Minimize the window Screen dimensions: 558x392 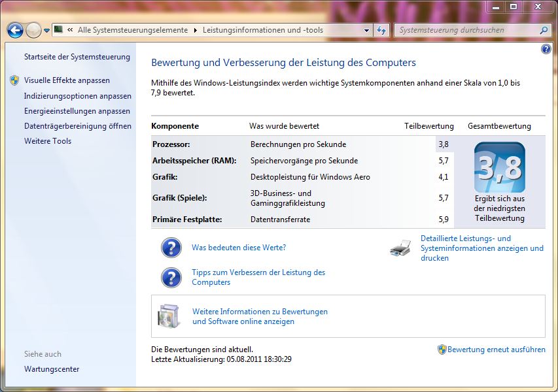tap(496, 7)
